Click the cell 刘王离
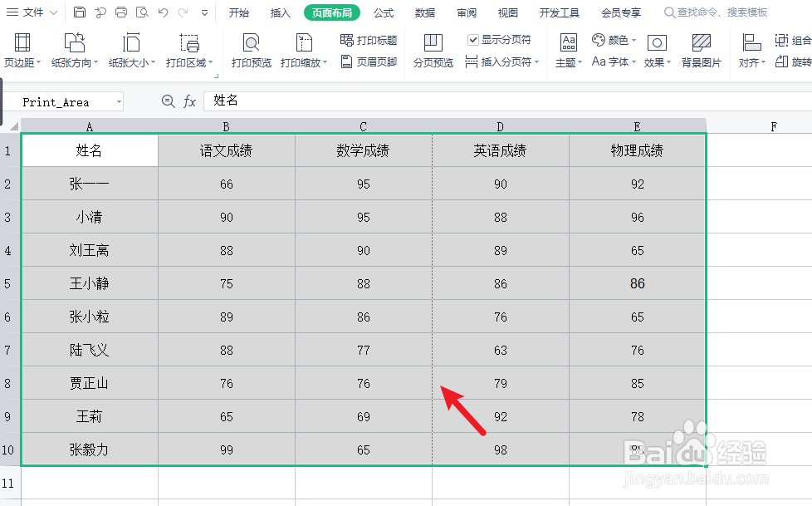Screen dimensions: 812x506 coord(90,250)
